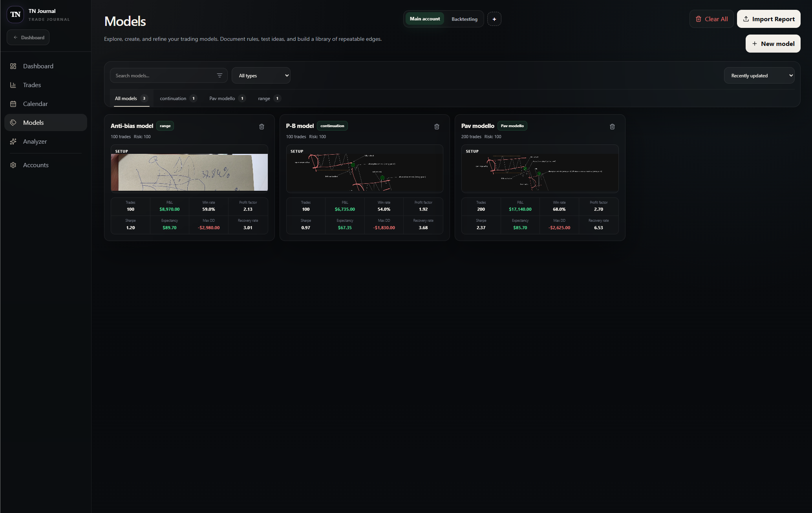Open the All types dropdown

pyautogui.click(x=261, y=75)
